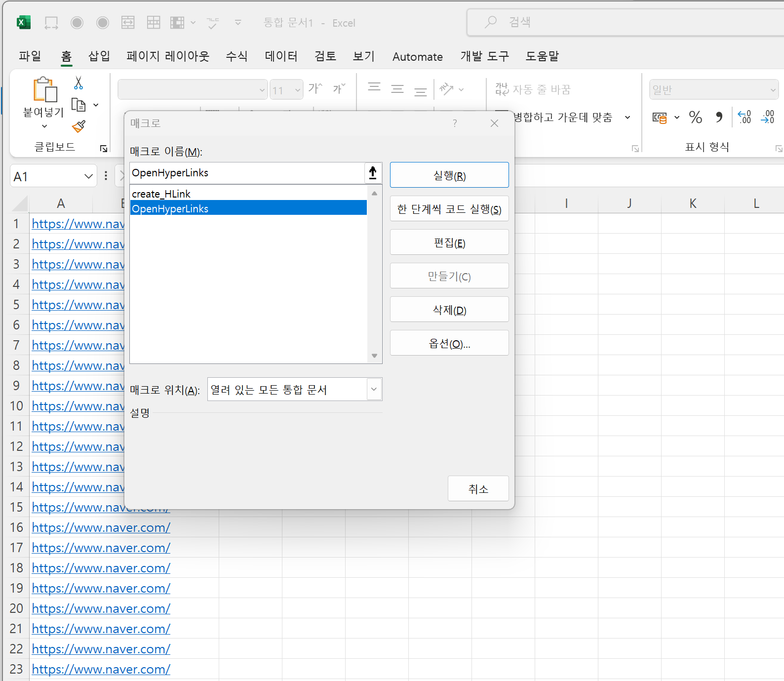Click the naver link in row 16

[x=101, y=527]
